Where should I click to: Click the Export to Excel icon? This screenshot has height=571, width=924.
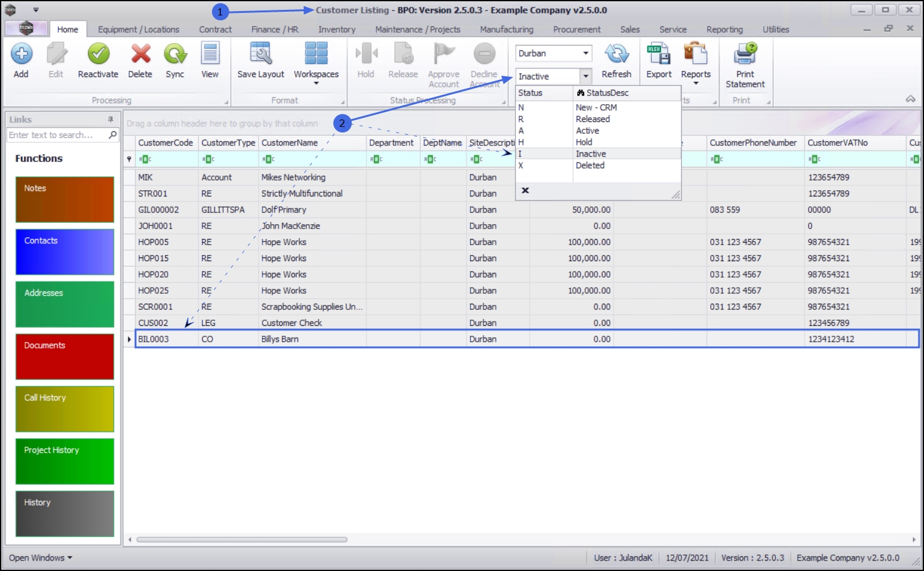(x=659, y=54)
